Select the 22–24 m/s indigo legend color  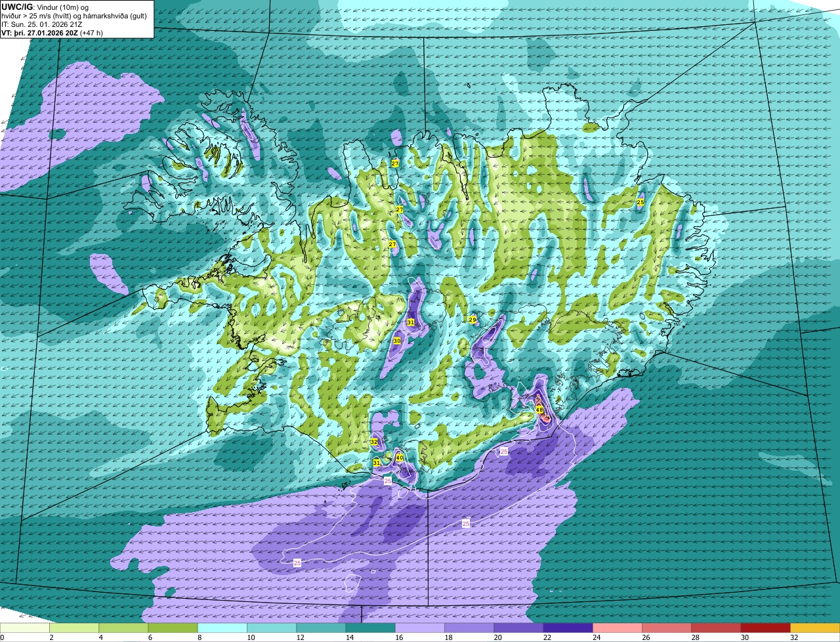(x=568, y=628)
